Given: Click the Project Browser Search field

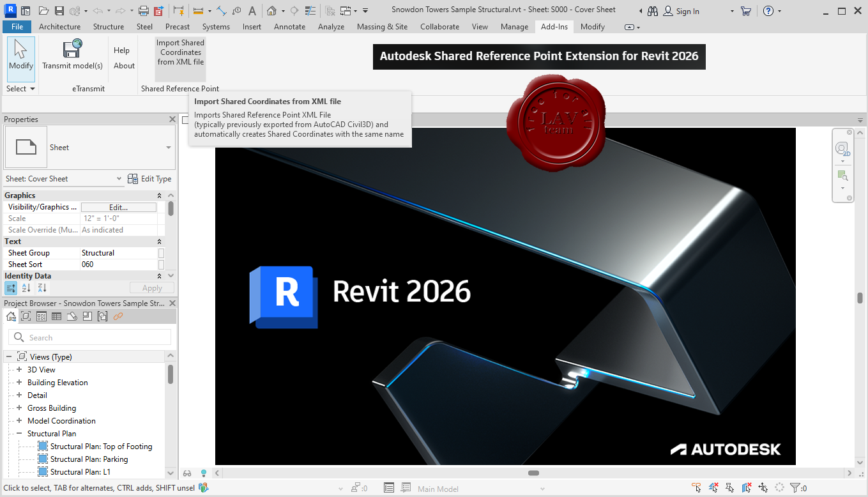Looking at the screenshot, I should tap(89, 337).
